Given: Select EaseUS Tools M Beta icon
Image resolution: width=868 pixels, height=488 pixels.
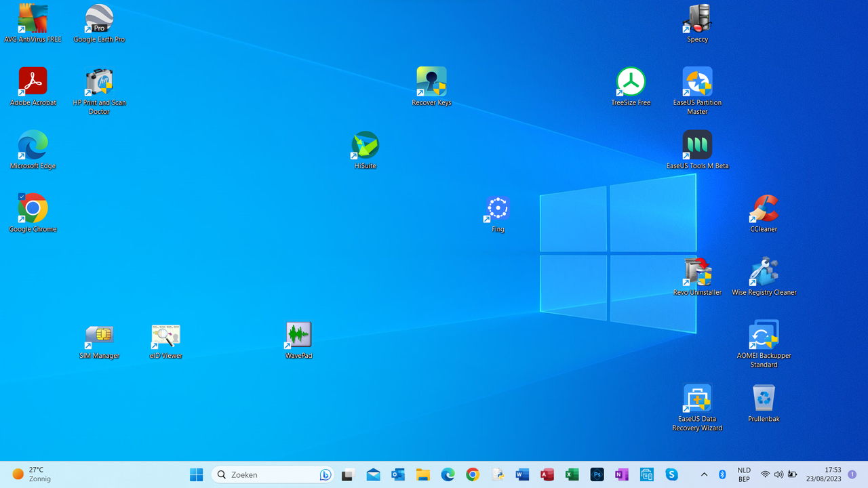Looking at the screenshot, I should click(x=697, y=149).
